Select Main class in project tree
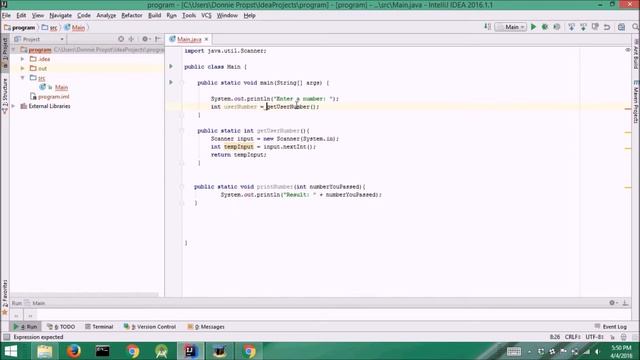This screenshot has width=640, height=360. point(61,87)
